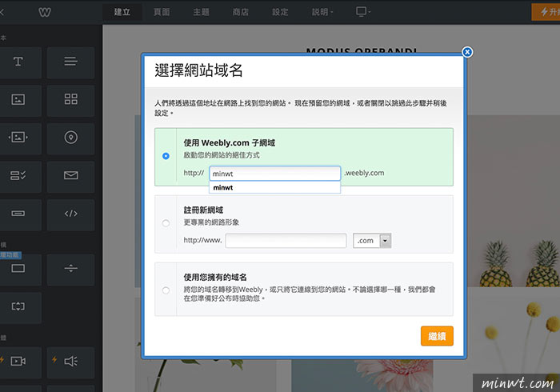
Task: Open the device preview monitor icon
Action: pos(362,12)
